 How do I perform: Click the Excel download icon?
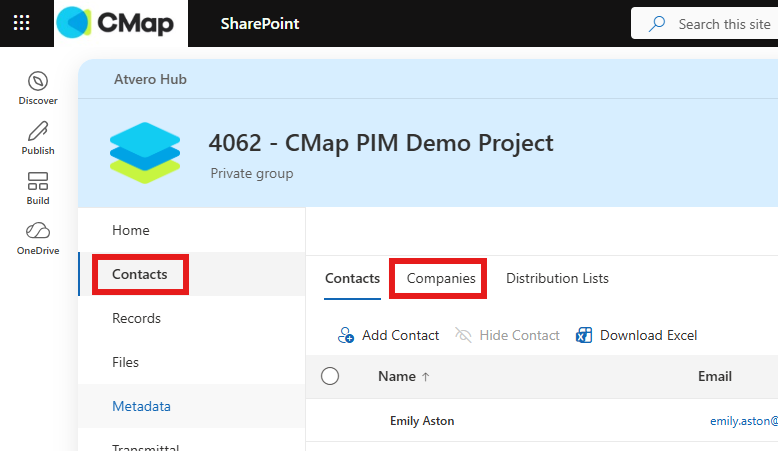(584, 335)
